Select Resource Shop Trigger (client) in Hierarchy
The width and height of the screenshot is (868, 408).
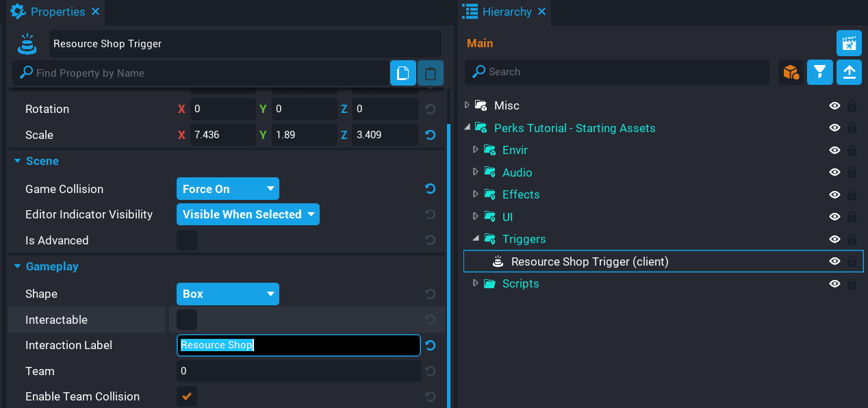589,262
